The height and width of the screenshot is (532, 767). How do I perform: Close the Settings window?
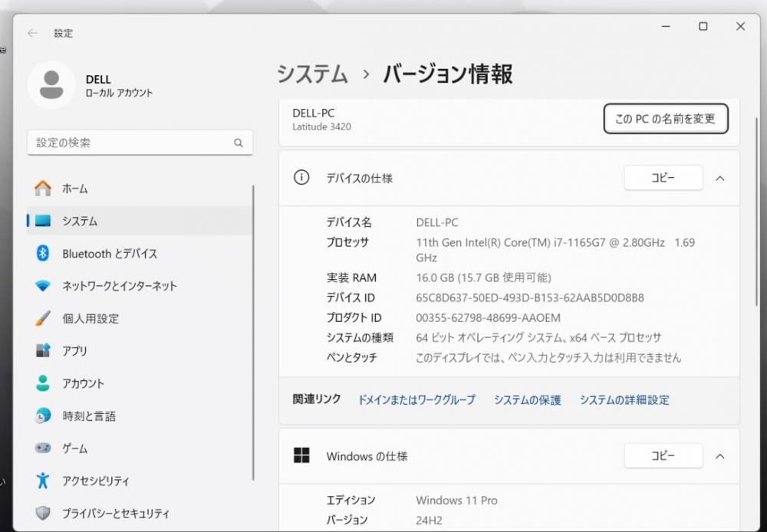[741, 26]
